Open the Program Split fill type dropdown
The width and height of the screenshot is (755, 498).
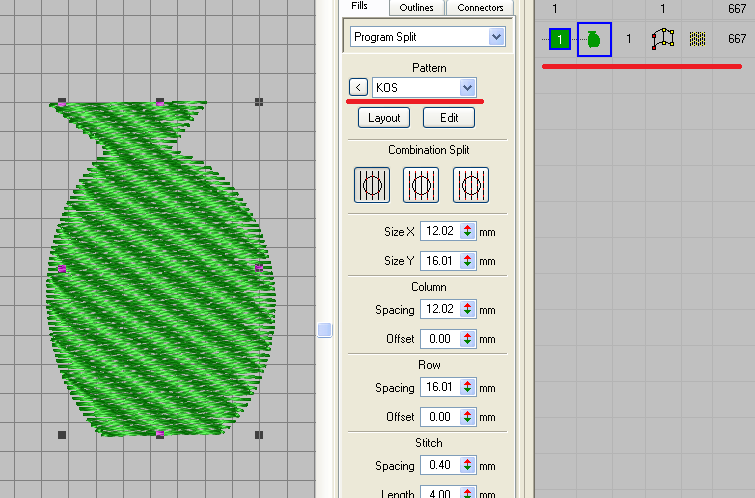[x=496, y=37]
